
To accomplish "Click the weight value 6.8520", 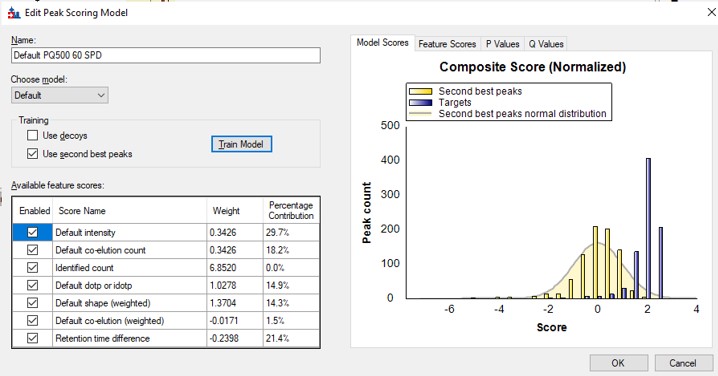I will 235,268.
